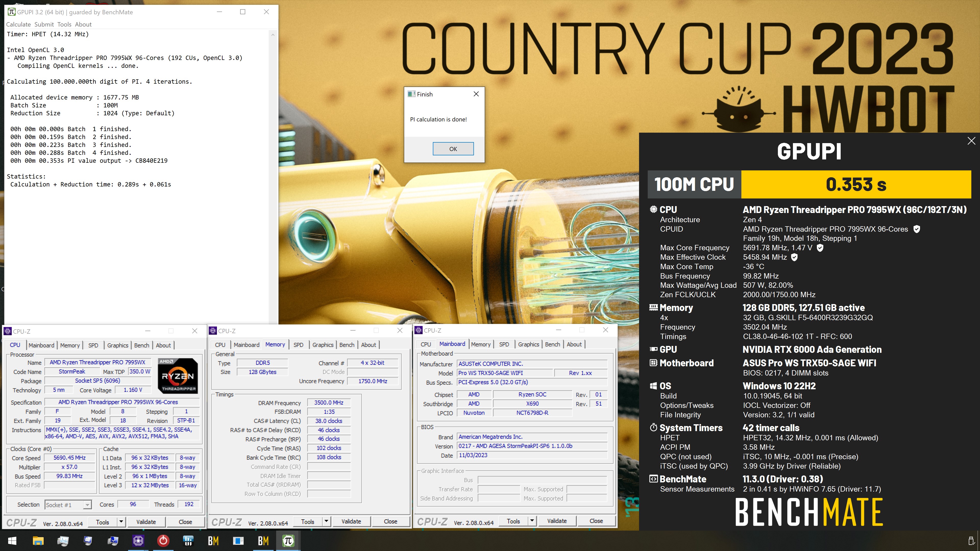The height and width of the screenshot is (551, 980).
Task: Expand Tools dropdown arrow in right CPU-Z
Action: (532, 521)
